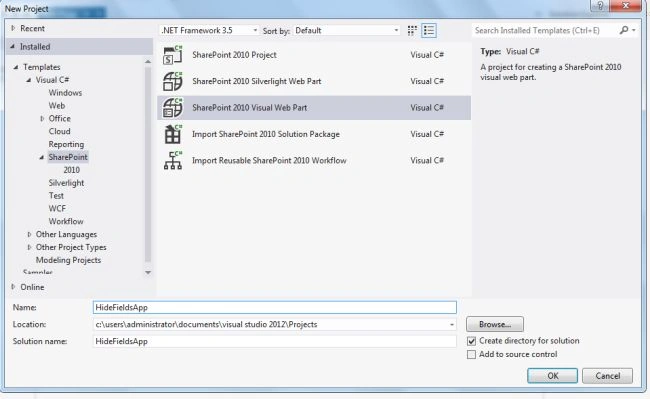Close the New Project dialog

(626, 6)
